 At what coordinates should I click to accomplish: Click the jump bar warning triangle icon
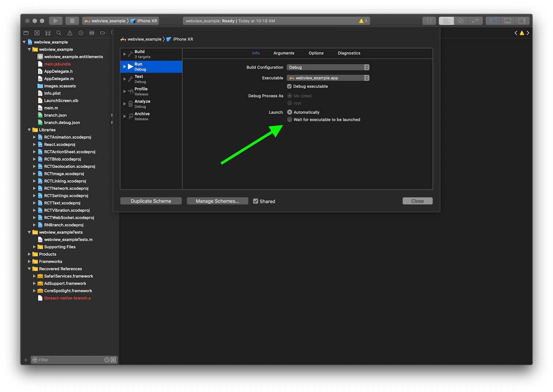tap(522, 33)
